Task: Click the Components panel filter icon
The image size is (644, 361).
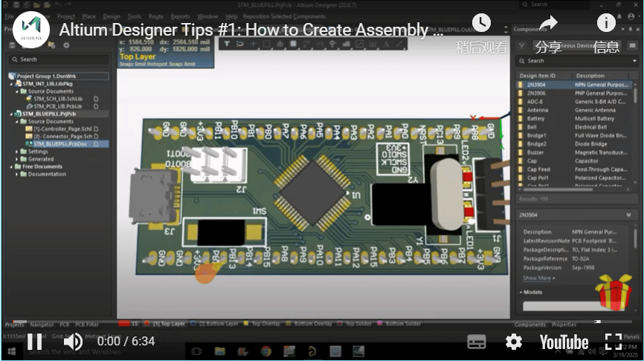Action: coord(521,45)
